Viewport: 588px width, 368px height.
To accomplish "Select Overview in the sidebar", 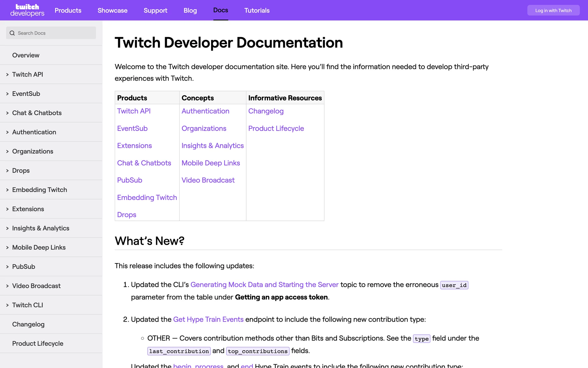I will pyautogui.click(x=26, y=55).
